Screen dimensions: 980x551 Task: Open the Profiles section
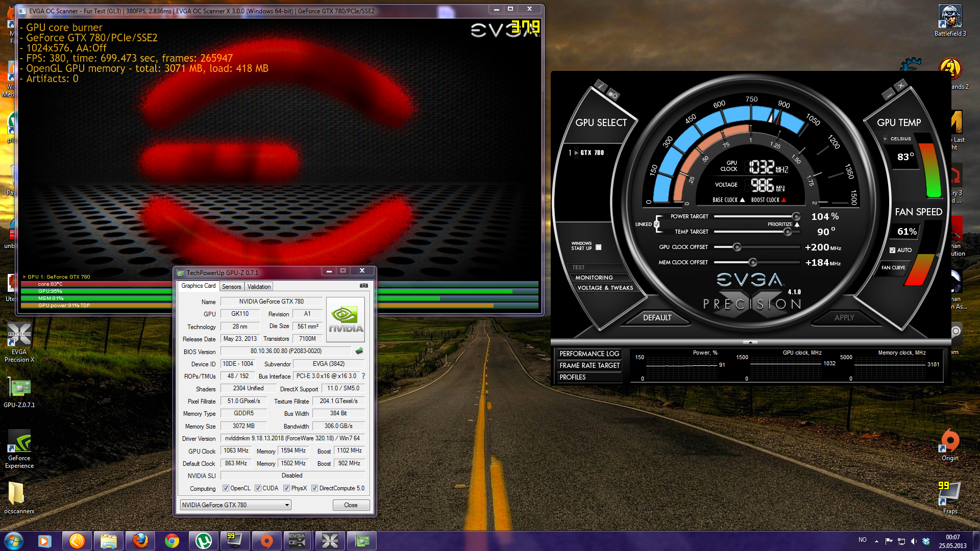[589, 377]
